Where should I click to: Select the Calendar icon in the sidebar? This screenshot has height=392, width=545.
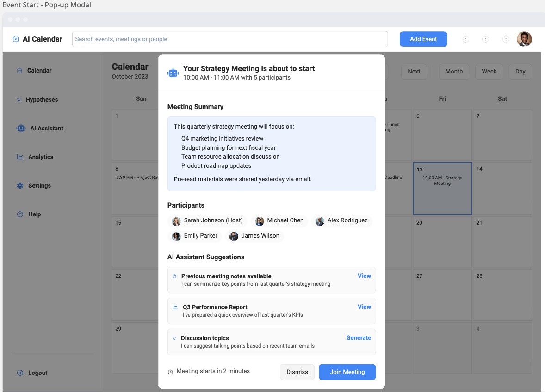[19, 70]
